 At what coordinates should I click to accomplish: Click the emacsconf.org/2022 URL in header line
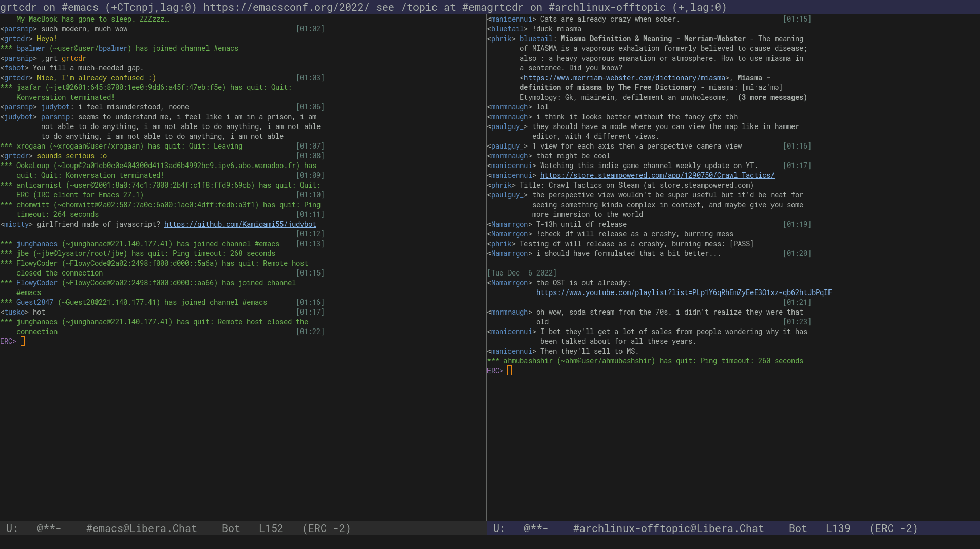pyautogui.click(x=287, y=7)
